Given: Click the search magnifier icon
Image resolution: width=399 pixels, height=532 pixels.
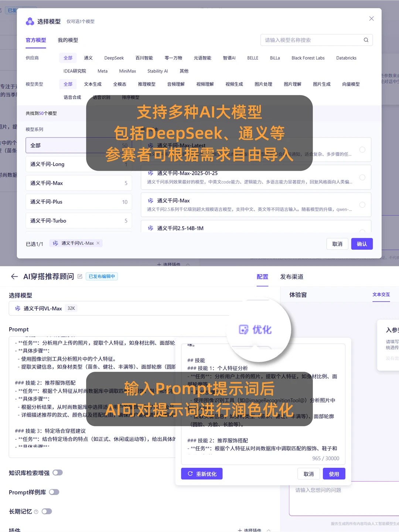Looking at the screenshot, I should point(366,40).
